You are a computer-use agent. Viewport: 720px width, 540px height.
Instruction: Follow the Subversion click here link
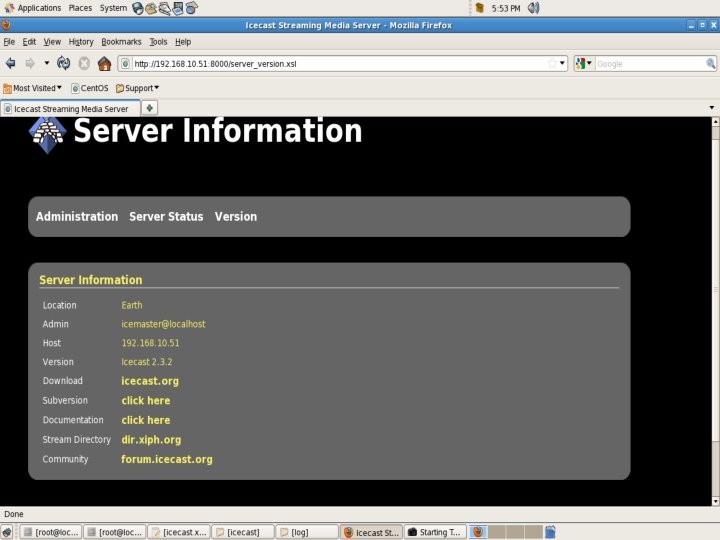coord(146,400)
